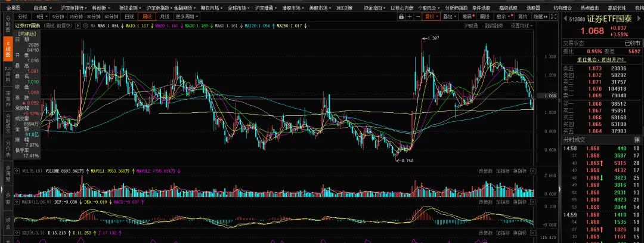Screen dimensions: 644x243
Task: Close the MACD indicator panel
Action: coord(533,202)
